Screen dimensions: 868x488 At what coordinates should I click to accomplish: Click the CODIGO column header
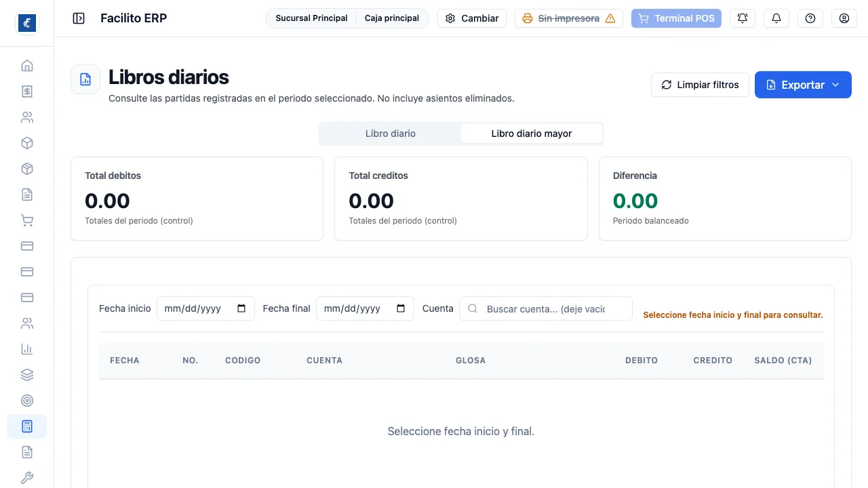coord(243,361)
